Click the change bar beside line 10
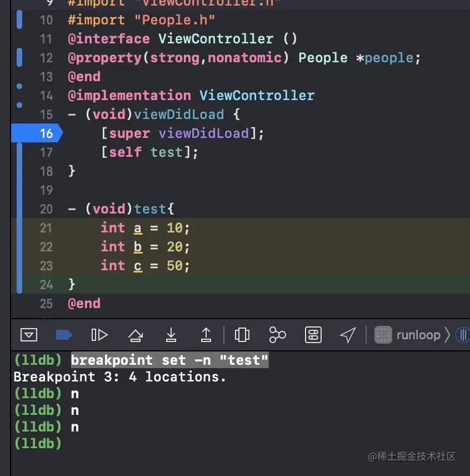 (19, 19)
